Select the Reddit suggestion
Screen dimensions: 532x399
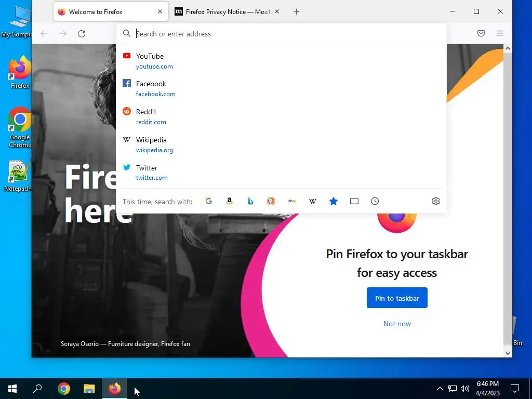(281, 117)
